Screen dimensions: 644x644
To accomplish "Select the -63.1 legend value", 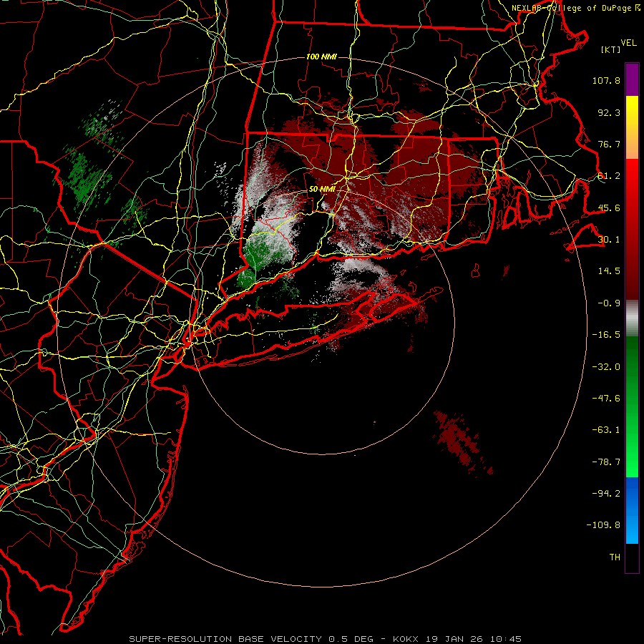I will [606, 430].
